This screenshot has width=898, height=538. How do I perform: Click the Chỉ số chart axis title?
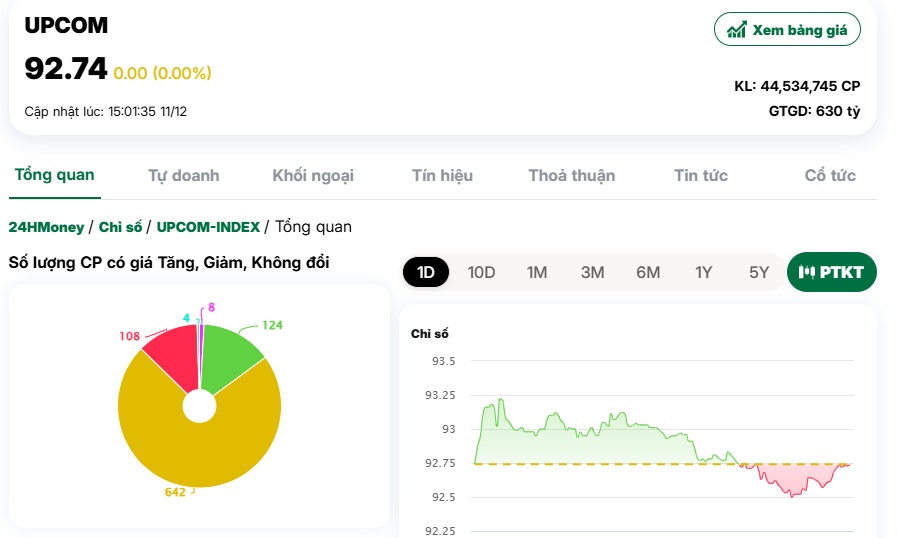(x=430, y=333)
